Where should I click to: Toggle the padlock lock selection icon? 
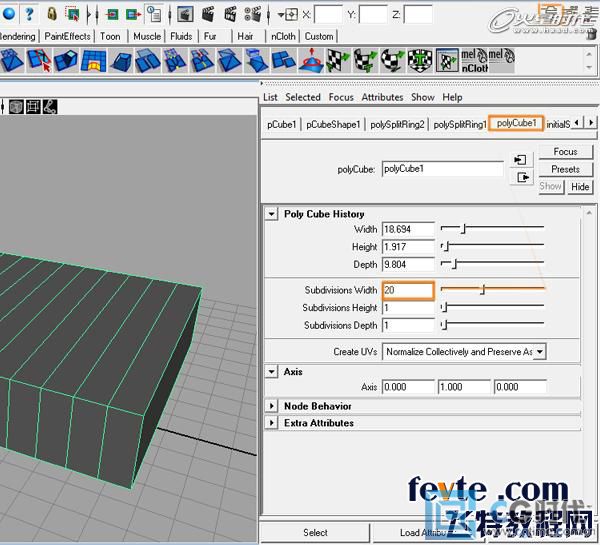pos(52,14)
